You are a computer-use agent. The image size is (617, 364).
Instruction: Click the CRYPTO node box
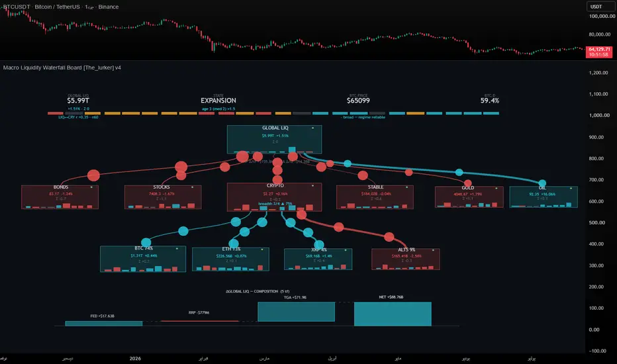tap(274, 197)
